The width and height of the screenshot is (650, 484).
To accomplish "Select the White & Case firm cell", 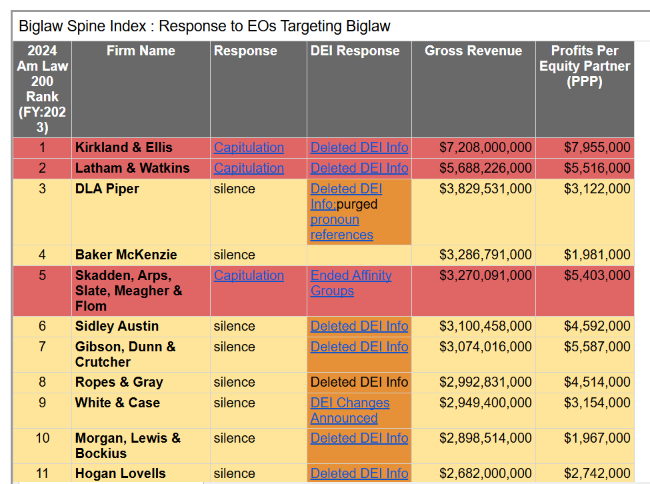I will pyautogui.click(x=141, y=411).
